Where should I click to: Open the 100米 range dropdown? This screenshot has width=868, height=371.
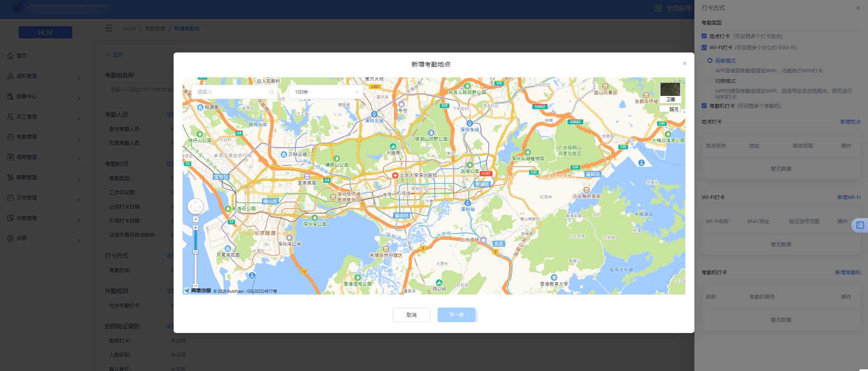(x=326, y=92)
